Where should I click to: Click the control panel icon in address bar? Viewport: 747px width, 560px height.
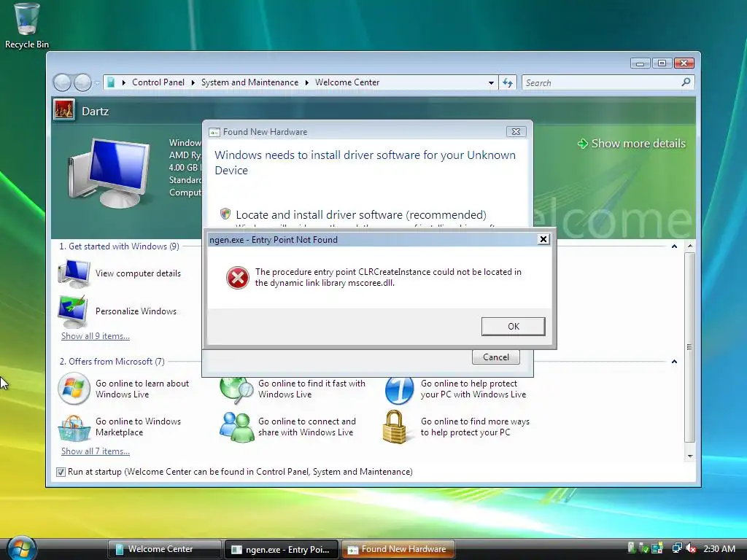click(111, 82)
